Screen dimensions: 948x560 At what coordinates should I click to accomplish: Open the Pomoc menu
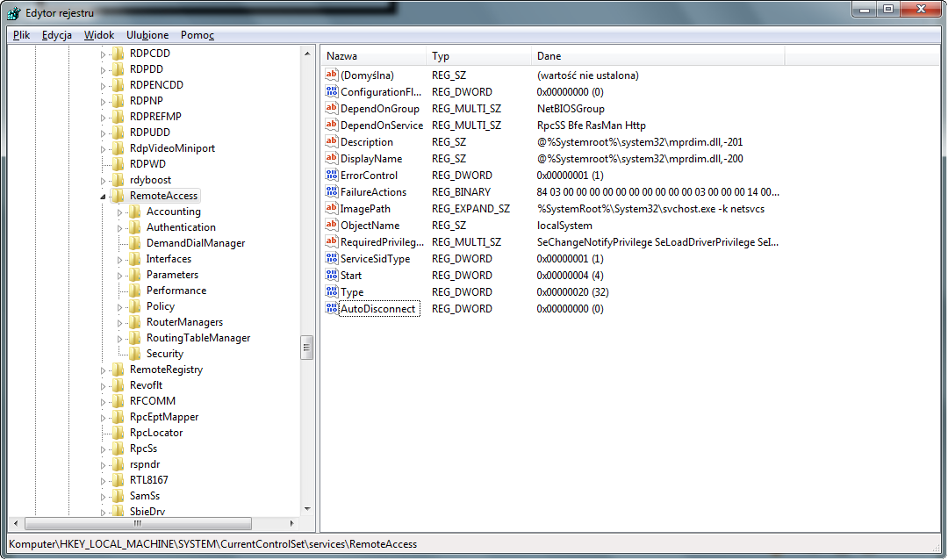[x=197, y=35]
